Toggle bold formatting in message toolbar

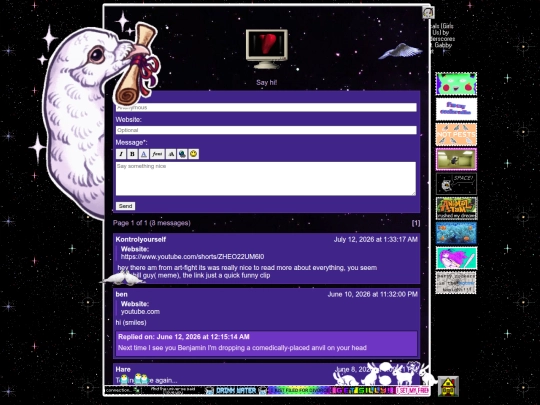tap(132, 154)
